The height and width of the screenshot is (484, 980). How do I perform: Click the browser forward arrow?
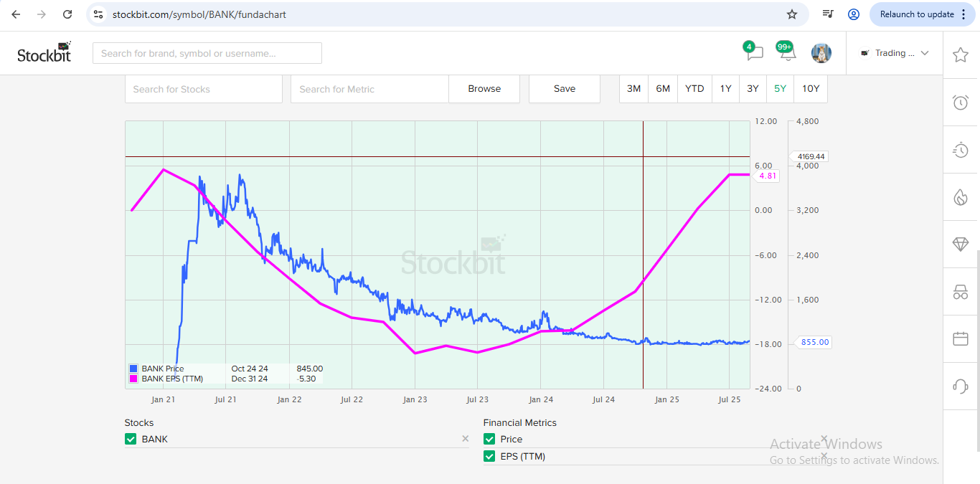point(42,14)
